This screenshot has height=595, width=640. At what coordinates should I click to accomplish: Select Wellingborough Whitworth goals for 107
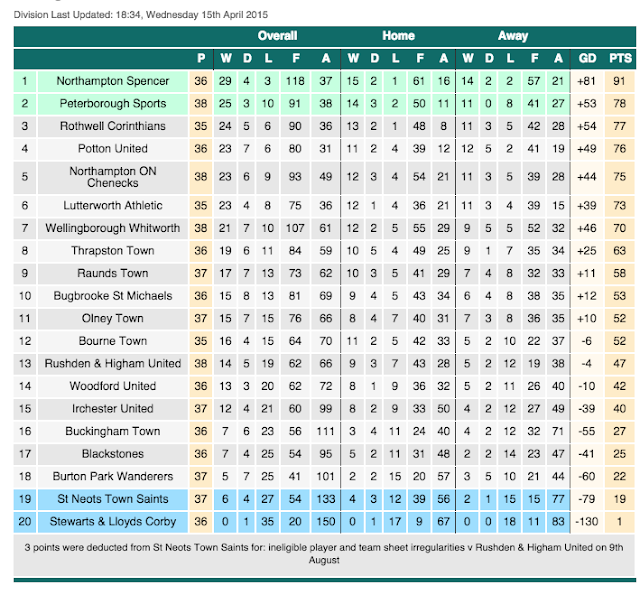pyautogui.click(x=295, y=228)
